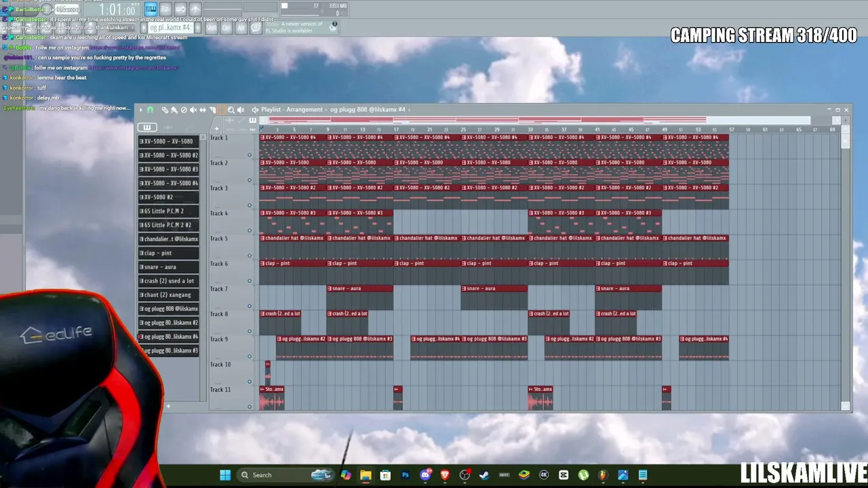Select crash (2) used a lot in picker

tap(169, 281)
